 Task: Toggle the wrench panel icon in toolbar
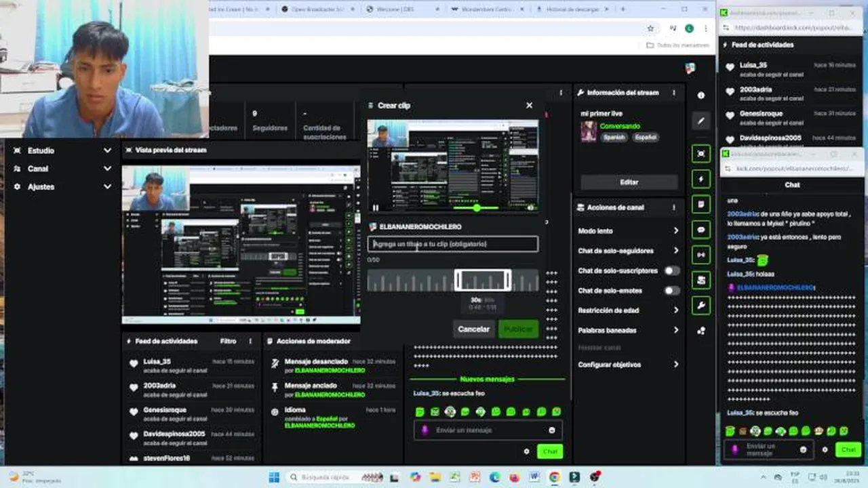(x=701, y=306)
